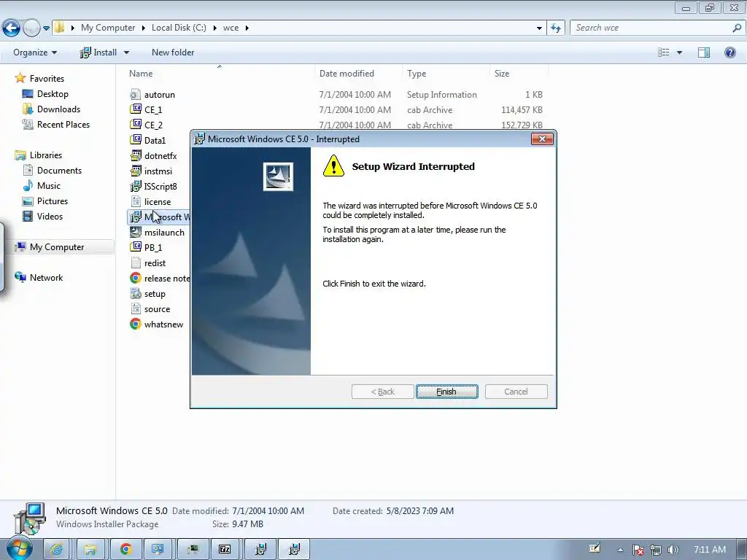Select the source file icon
This screenshot has height=560, width=747.
[135, 308]
